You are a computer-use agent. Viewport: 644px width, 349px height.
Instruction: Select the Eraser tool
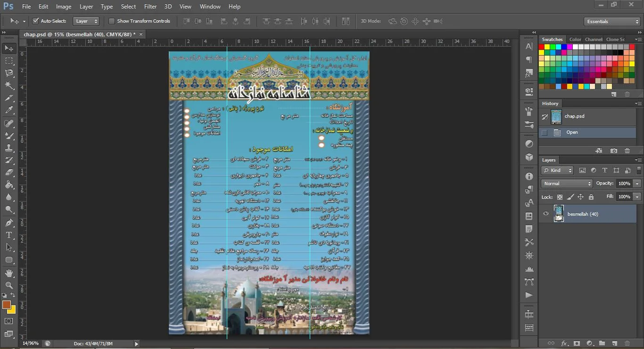(9, 172)
